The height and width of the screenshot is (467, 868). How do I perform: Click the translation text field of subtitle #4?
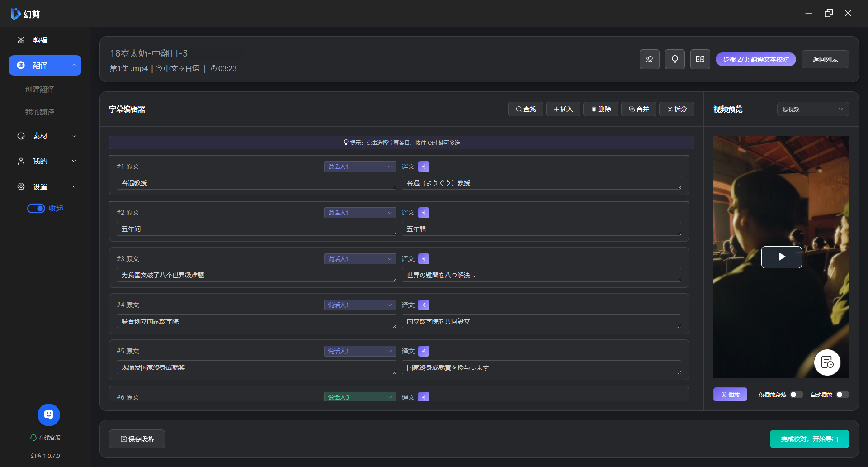(x=541, y=321)
